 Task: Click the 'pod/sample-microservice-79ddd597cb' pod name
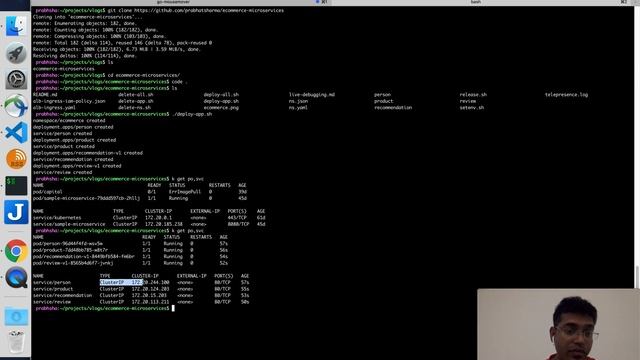click(86, 198)
